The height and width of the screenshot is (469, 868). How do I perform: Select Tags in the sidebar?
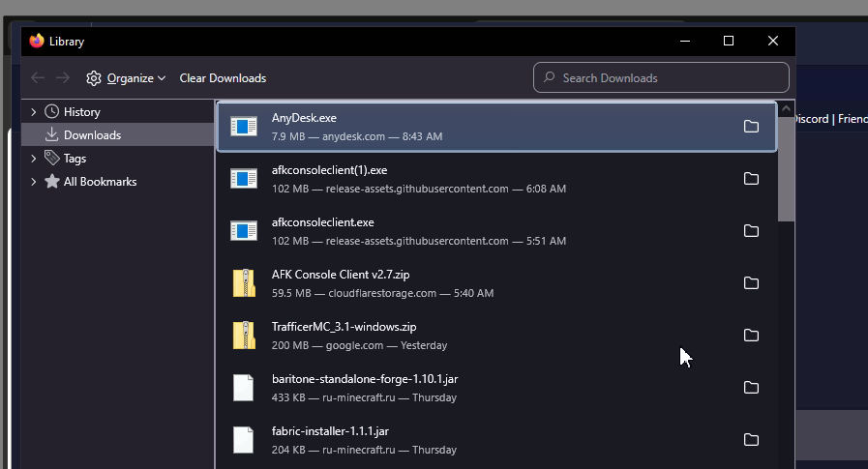[x=117, y=159]
